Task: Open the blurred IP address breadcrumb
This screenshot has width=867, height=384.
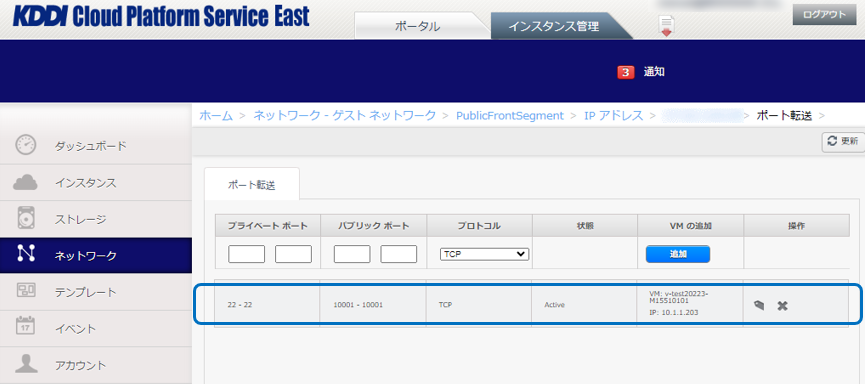Action: pyautogui.click(x=702, y=116)
